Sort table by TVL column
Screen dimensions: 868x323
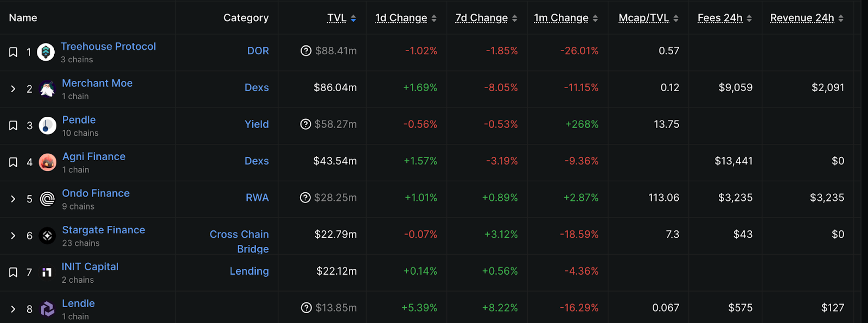(341, 18)
